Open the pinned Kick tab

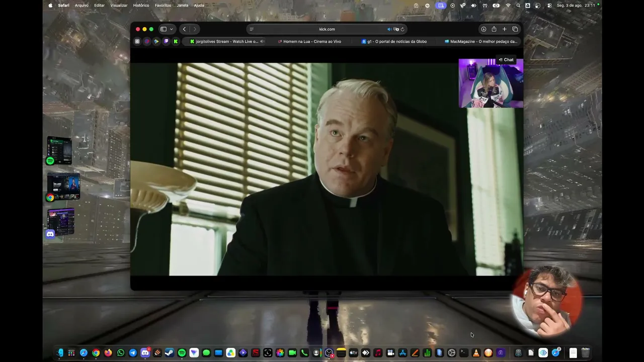[x=176, y=42]
